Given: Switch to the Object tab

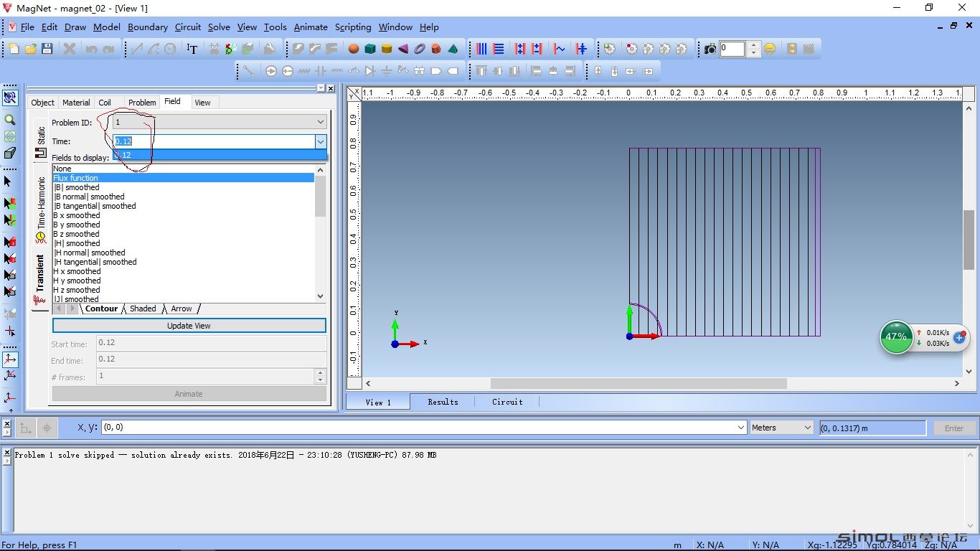Looking at the screenshot, I should [x=42, y=103].
